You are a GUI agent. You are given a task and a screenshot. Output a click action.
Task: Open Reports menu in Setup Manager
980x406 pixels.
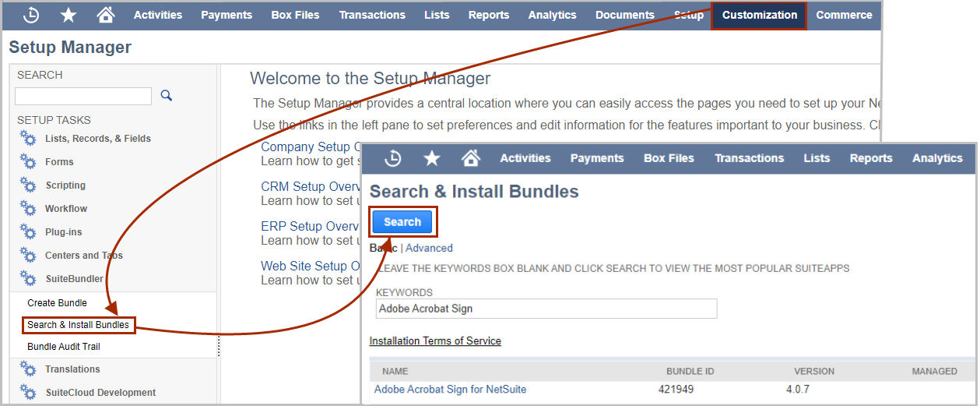(x=489, y=15)
